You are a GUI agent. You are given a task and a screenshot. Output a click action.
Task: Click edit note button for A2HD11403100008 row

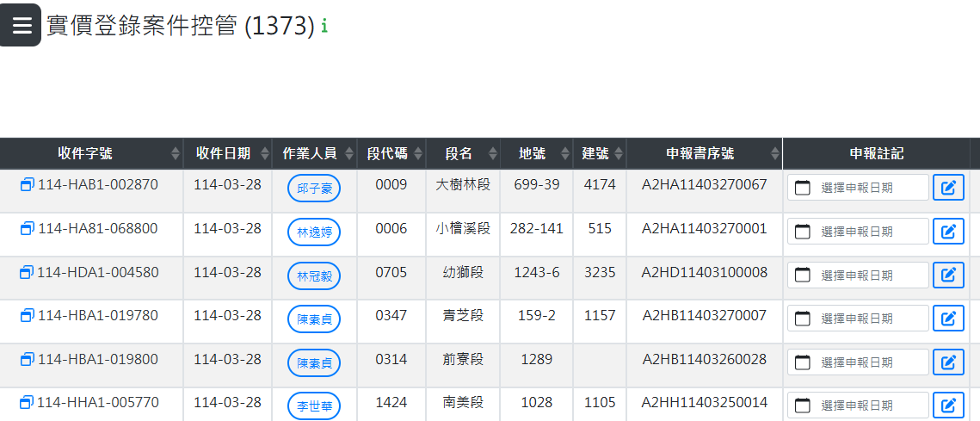948,275
